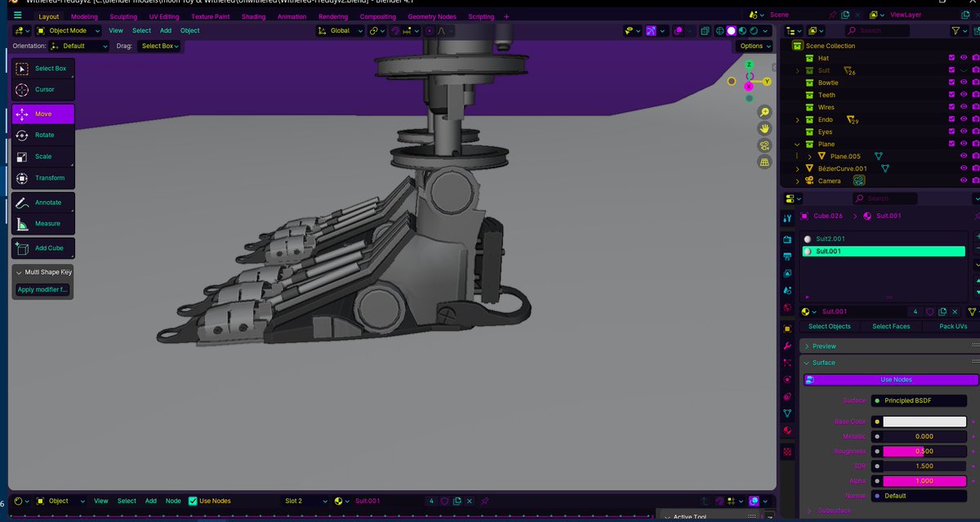Open the UV Editing workspace tab
This screenshot has height=522, width=980.
pyautogui.click(x=164, y=16)
